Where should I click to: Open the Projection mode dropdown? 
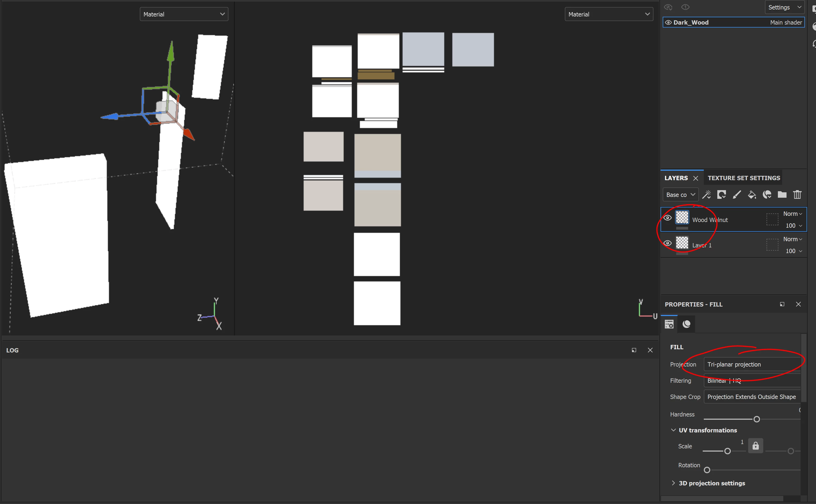pos(752,364)
